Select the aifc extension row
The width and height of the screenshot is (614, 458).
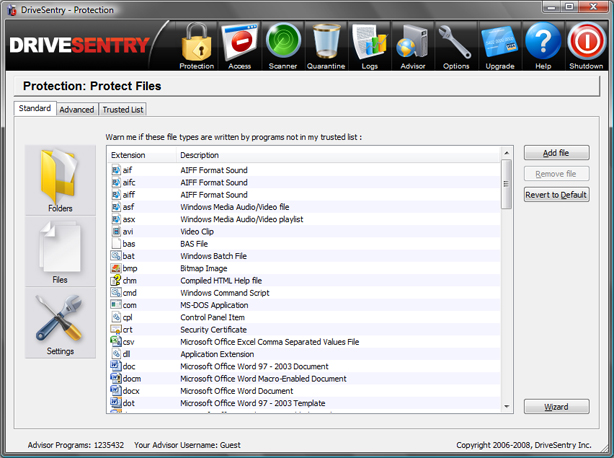point(304,182)
